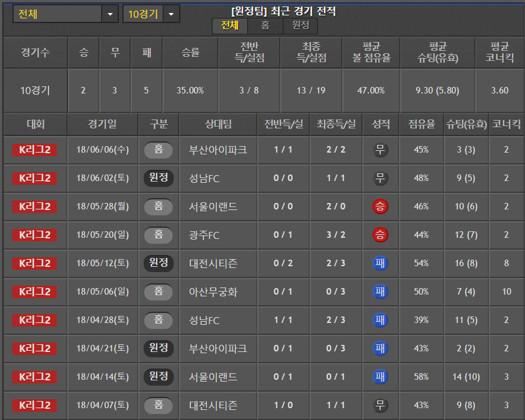Click the 9.30 (5.80) average shots value
This screenshot has height=420, width=525.
tap(437, 91)
